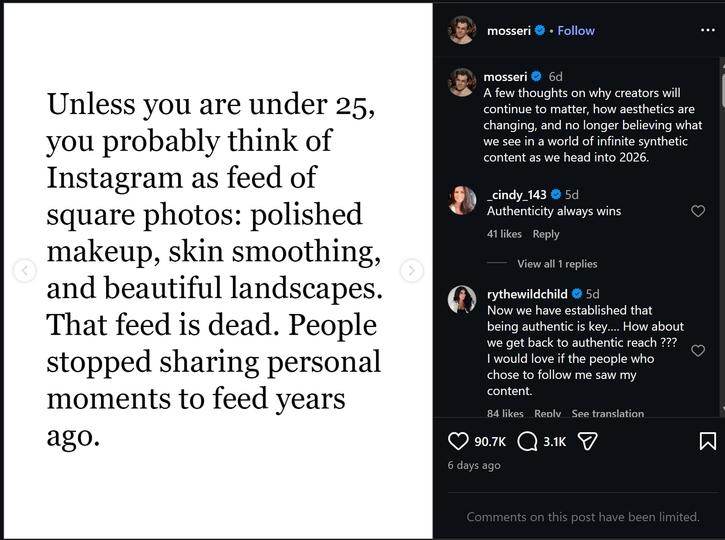
Task: Open rythewildchild's profile avatar
Action: pos(462,299)
